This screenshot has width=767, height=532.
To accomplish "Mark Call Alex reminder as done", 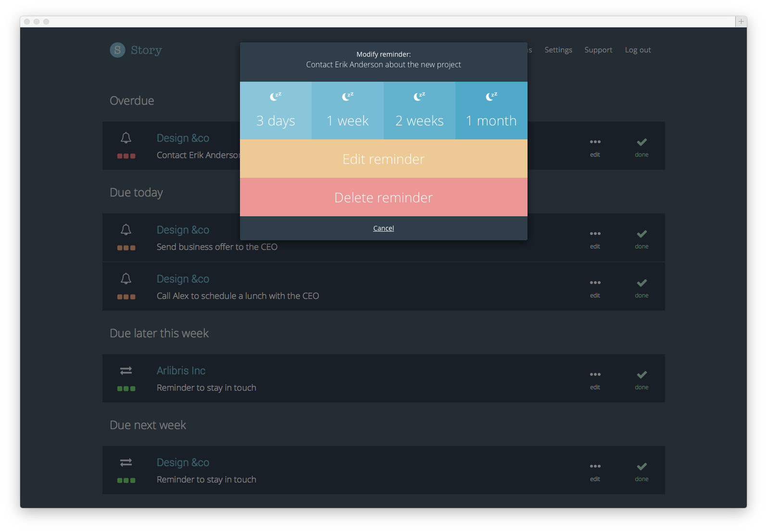I will (x=641, y=288).
